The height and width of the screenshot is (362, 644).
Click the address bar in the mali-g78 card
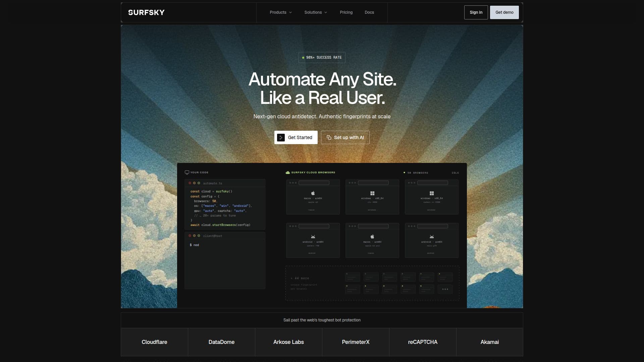click(x=432, y=226)
